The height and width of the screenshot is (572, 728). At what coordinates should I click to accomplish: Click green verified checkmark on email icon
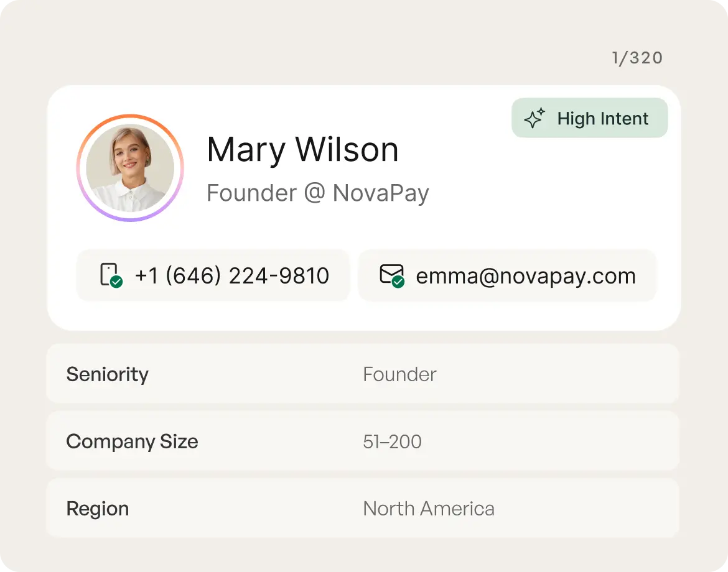pyautogui.click(x=398, y=282)
